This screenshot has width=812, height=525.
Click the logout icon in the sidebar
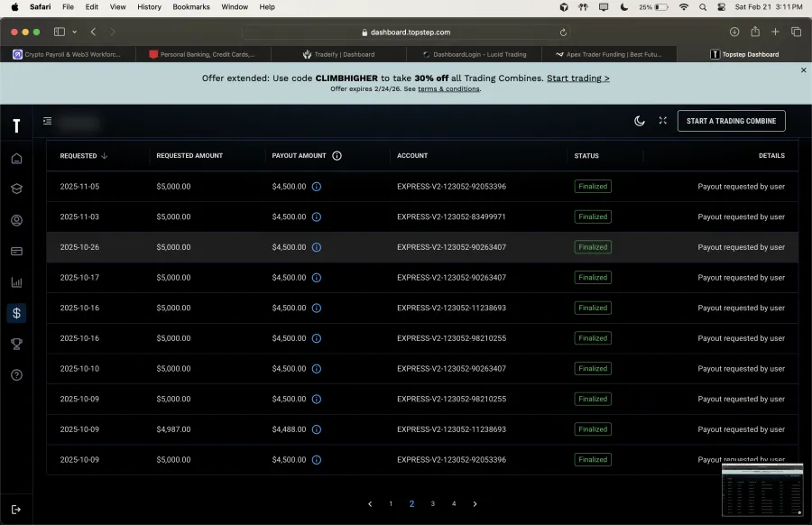click(x=16, y=510)
